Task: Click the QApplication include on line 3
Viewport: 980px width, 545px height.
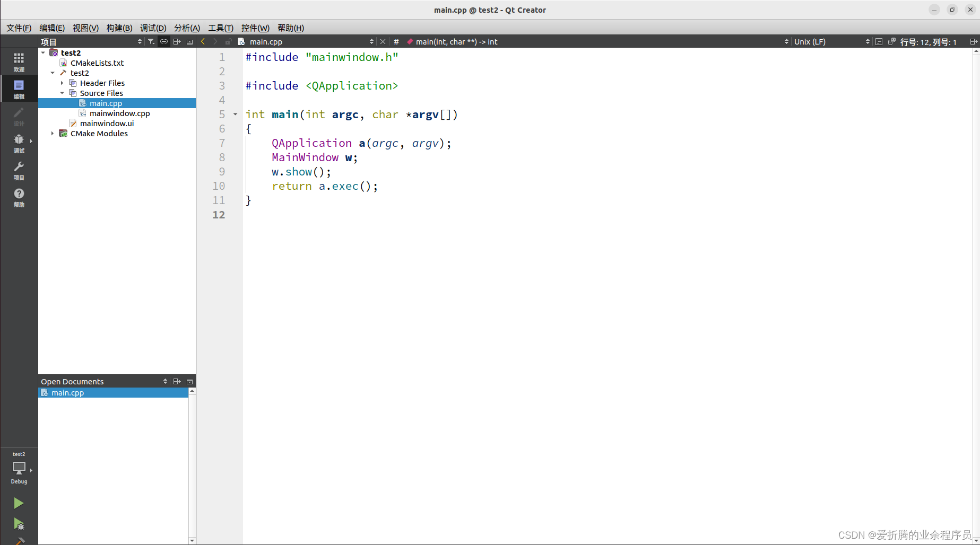Action: coord(322,85)
